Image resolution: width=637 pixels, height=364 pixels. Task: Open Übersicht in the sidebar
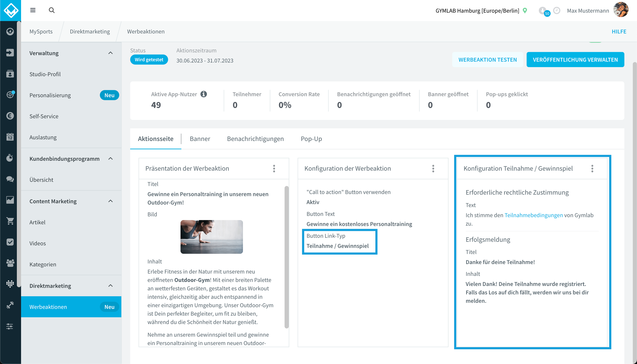71,180
